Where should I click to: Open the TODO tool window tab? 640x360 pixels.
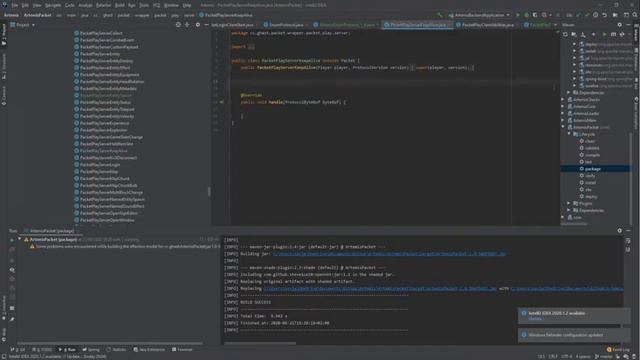pos(42,350)
